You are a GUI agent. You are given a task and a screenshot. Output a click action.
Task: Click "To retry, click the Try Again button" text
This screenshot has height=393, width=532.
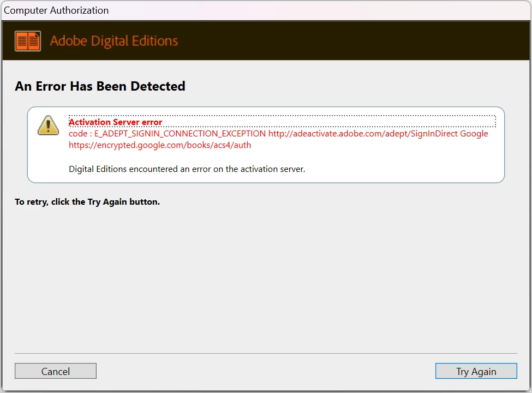point(87,202)
